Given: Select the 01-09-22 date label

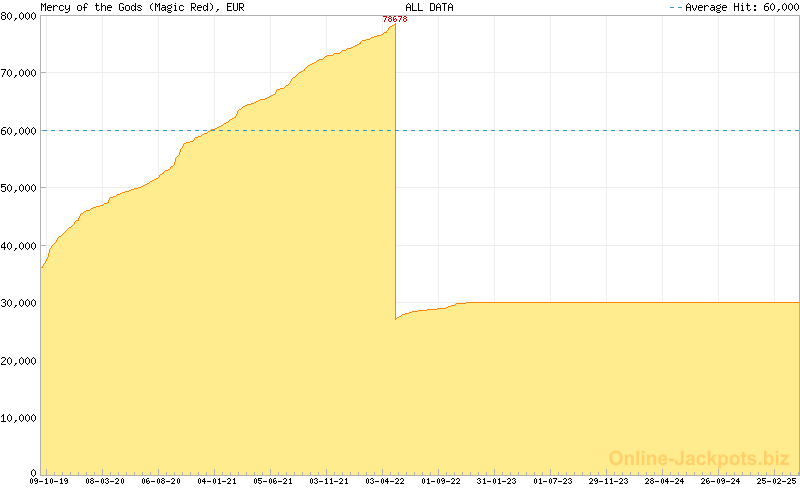Looking at the screenshot, I should 441,481.
